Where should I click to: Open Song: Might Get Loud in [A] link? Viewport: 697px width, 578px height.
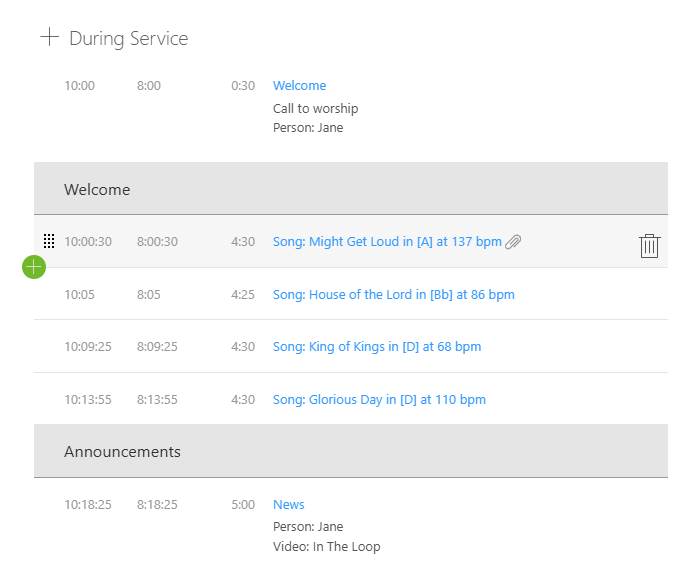tap(387, 241)
